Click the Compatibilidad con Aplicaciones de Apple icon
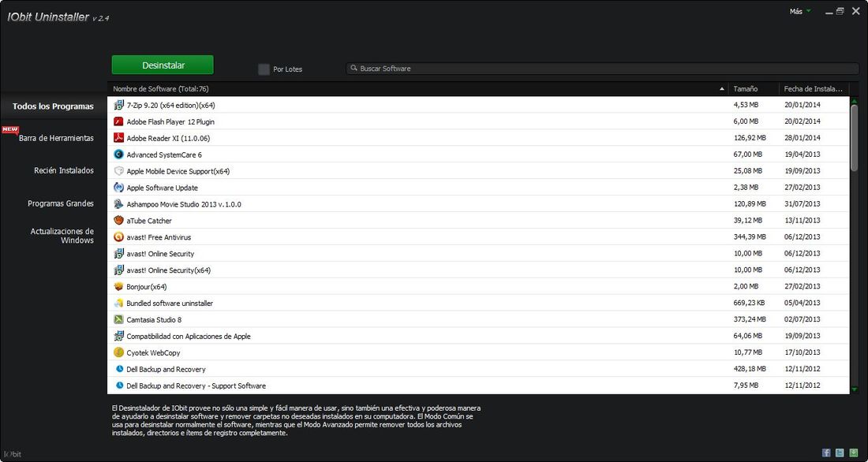Viewport: 868px width, 462px height. coord(118,336)
